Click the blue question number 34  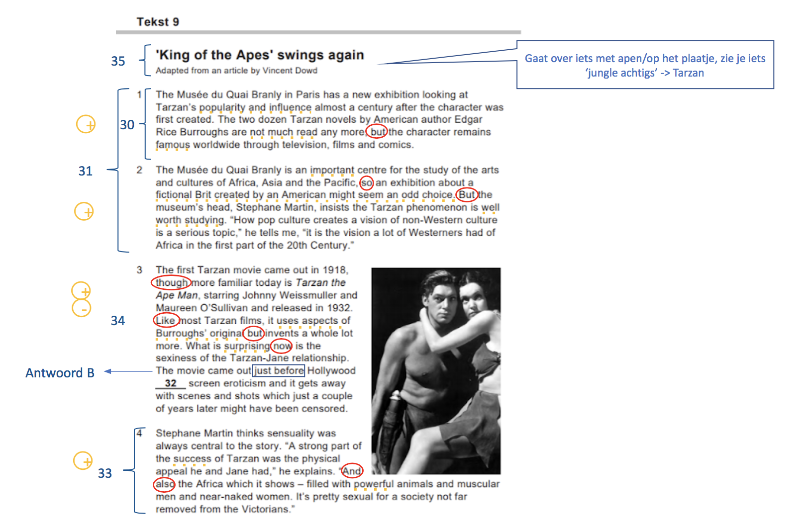click(118, 321)
